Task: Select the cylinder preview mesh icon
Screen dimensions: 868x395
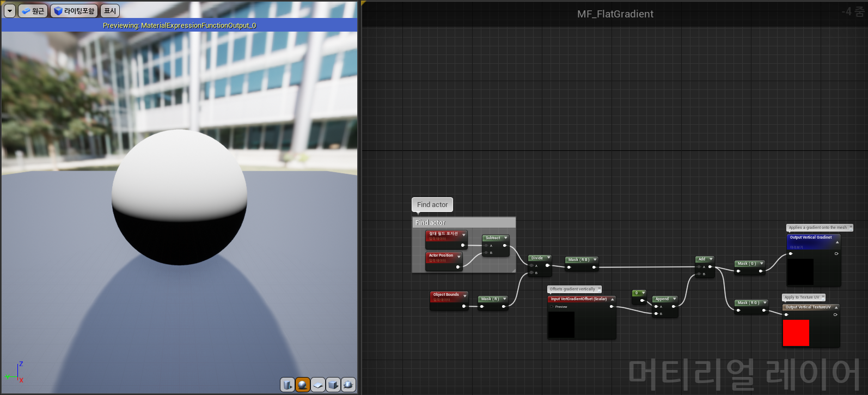Action: pos(288,385)
